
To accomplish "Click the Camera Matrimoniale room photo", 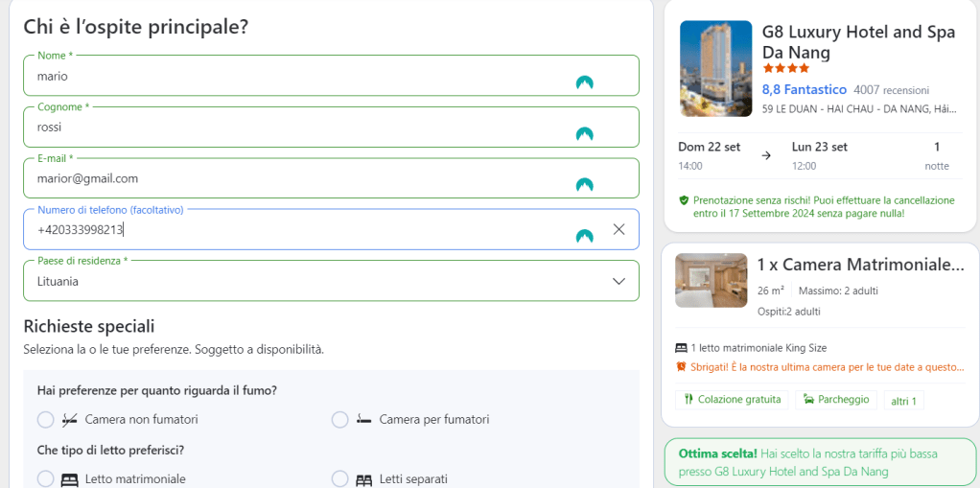I will tap(711, 280).
